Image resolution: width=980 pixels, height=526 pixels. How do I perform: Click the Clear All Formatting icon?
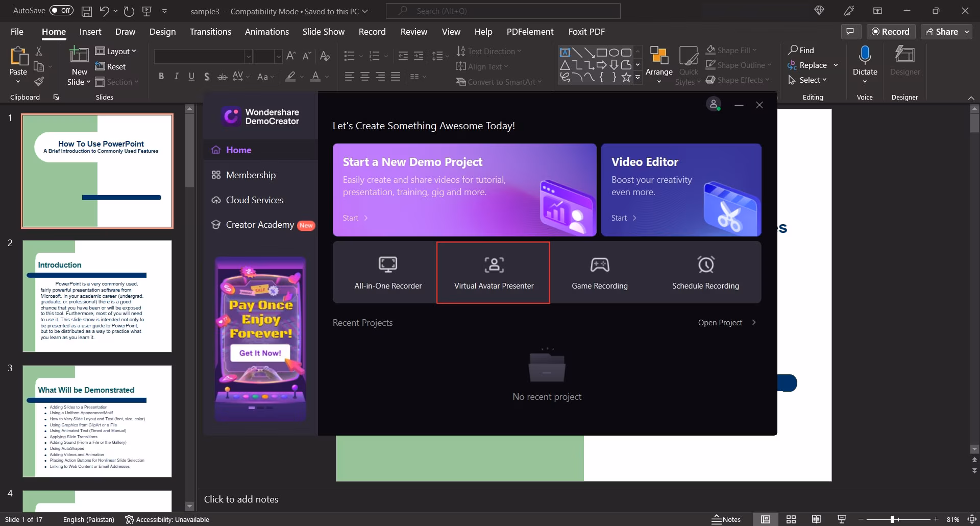tap(325, 56)
